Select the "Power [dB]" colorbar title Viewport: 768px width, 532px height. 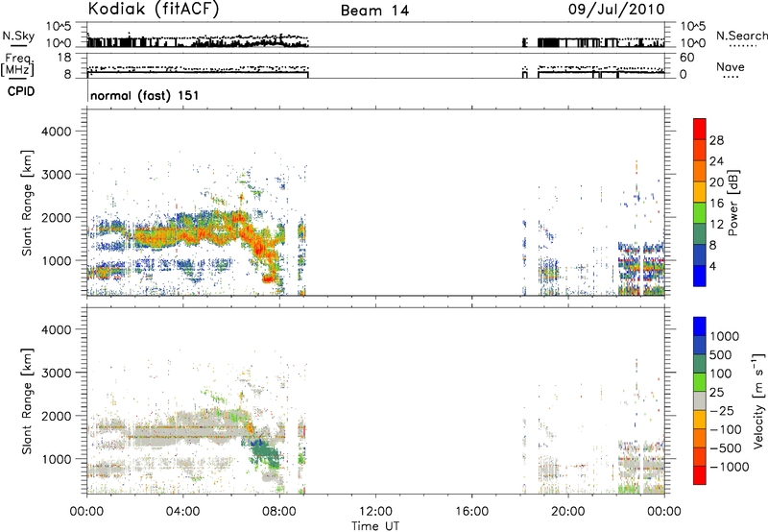(732, 203)
